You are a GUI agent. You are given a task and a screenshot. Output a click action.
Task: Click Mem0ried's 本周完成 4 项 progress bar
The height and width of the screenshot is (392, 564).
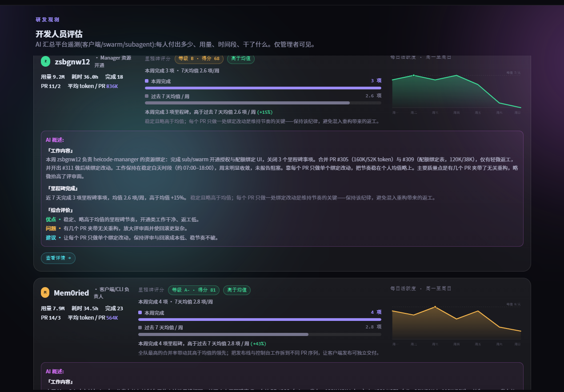click(x=260, y=320)
